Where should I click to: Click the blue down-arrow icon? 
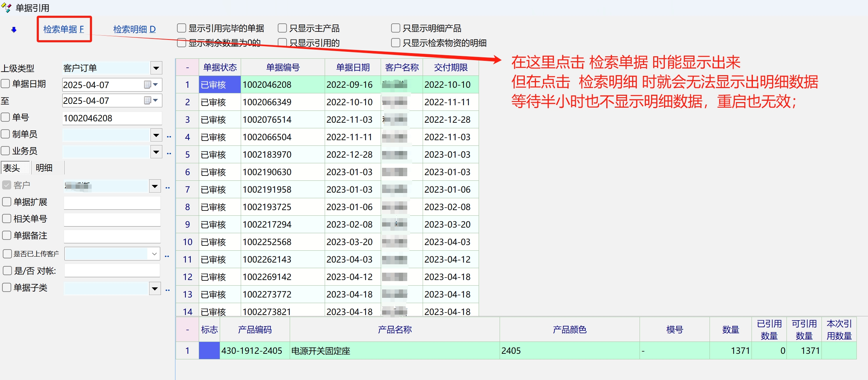click(14, 30)
